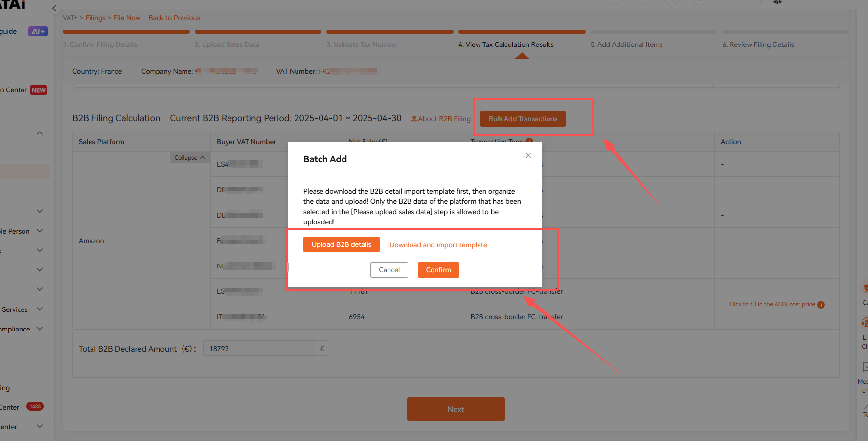The height and width of the screenshot is (441, 868).
Task: Go to step 5 Add Additional Items
Action: (x=626, y=44)
